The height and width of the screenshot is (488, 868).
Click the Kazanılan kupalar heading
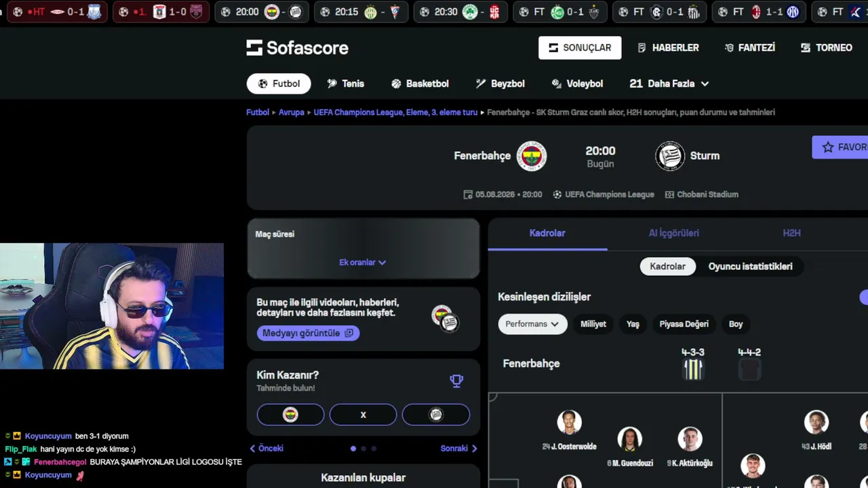point(363,478)
